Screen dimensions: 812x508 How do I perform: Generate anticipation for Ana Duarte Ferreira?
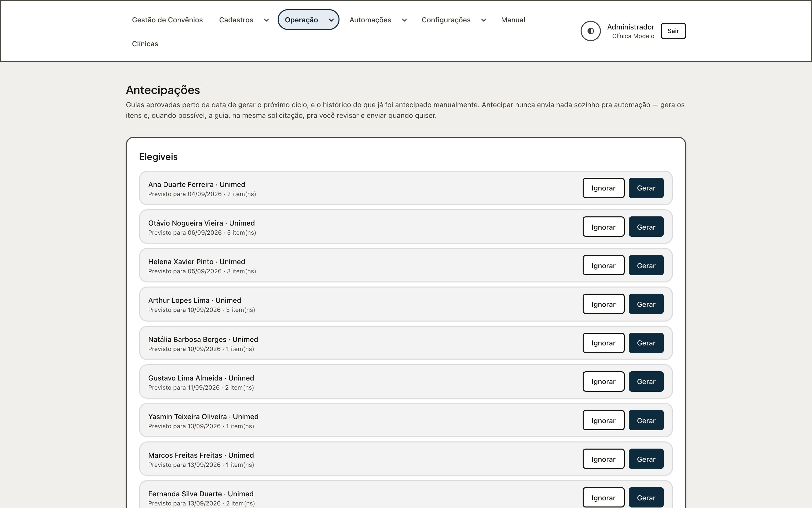point(646,188)
